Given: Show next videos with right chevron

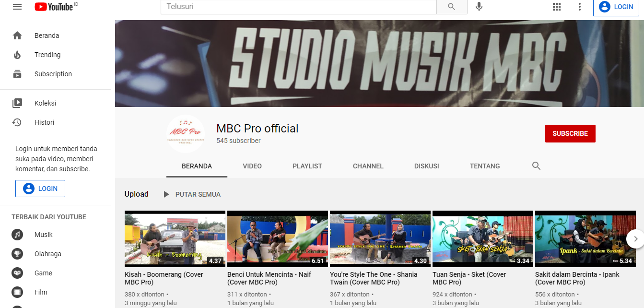Looking at the screenshot, I should [635, 238].
